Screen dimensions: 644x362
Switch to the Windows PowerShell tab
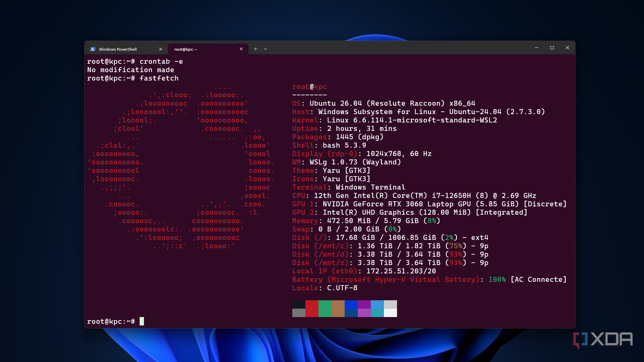click(x=126, y=49)
